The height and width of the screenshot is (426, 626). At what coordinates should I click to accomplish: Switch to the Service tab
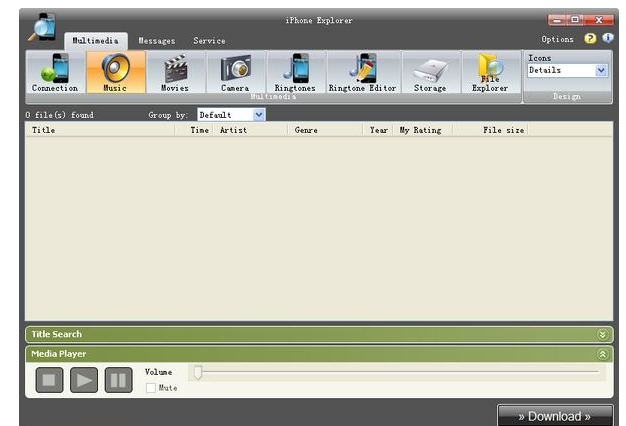tap(209, 41)
